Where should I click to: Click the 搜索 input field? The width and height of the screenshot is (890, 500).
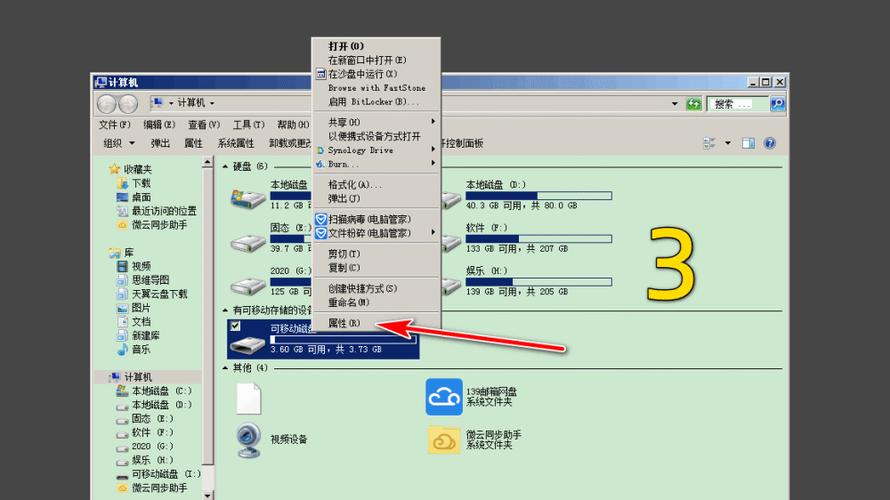pos(737,104)
